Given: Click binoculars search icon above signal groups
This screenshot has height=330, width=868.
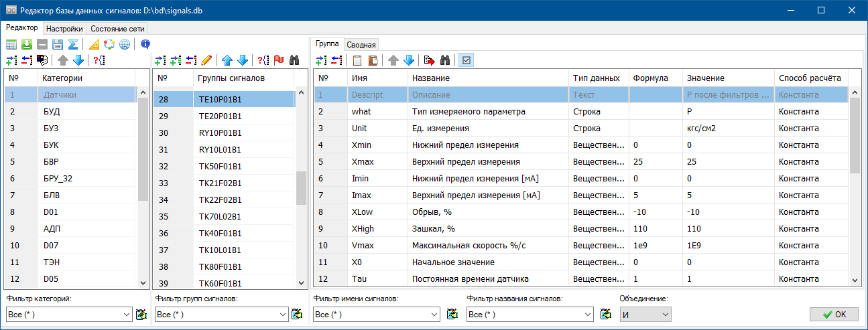Looking at the screenshot, I should pyautogui.click(x=294, y=60).
